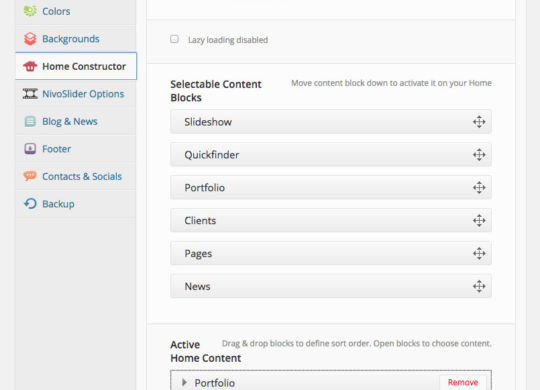The width and height of the screenshot is (540, 390).
Task: Click the 'Active Home Content' heading
Action: [x=206, y=351]
